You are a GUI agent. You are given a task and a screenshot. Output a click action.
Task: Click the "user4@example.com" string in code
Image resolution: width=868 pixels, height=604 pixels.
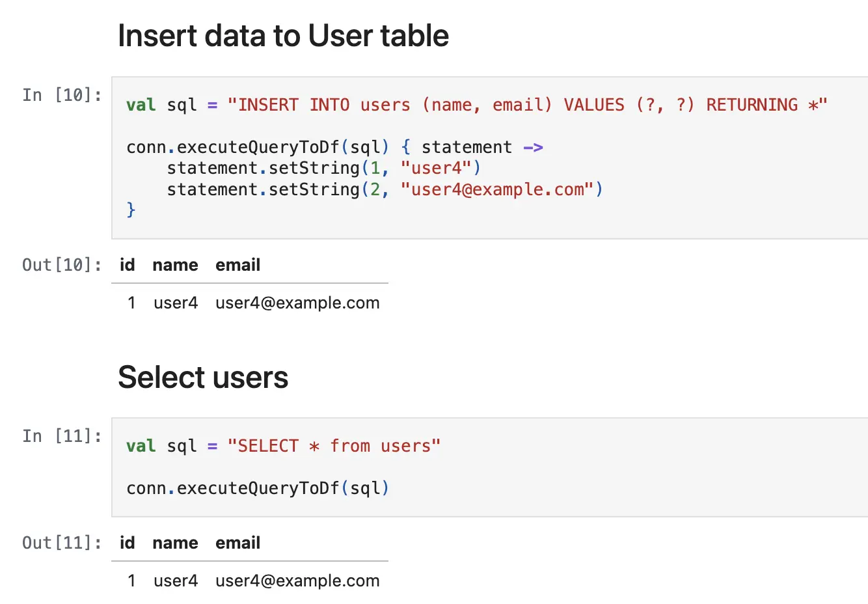497,189
